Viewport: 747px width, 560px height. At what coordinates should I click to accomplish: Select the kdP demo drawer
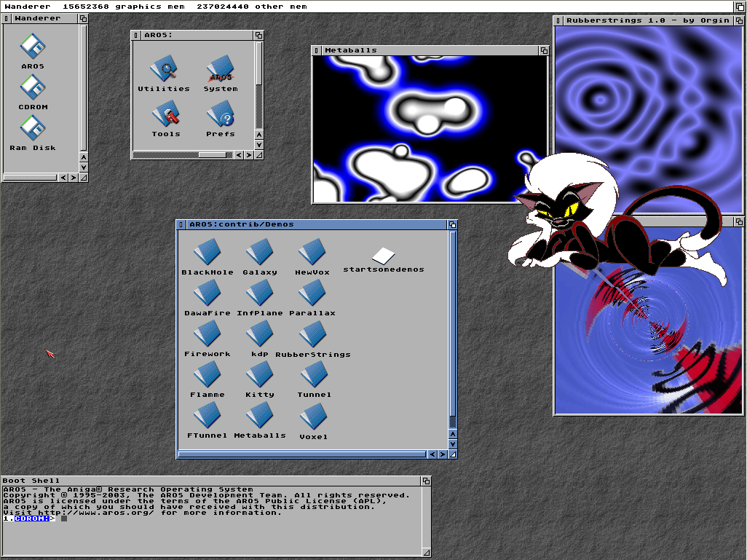pyautogui.click(x=260, y=339)
